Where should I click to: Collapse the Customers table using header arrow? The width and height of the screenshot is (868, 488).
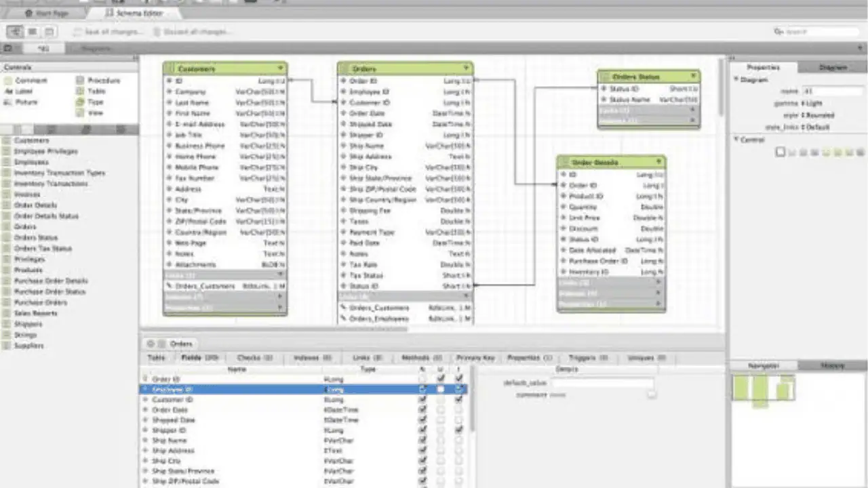tap(280, 68)
